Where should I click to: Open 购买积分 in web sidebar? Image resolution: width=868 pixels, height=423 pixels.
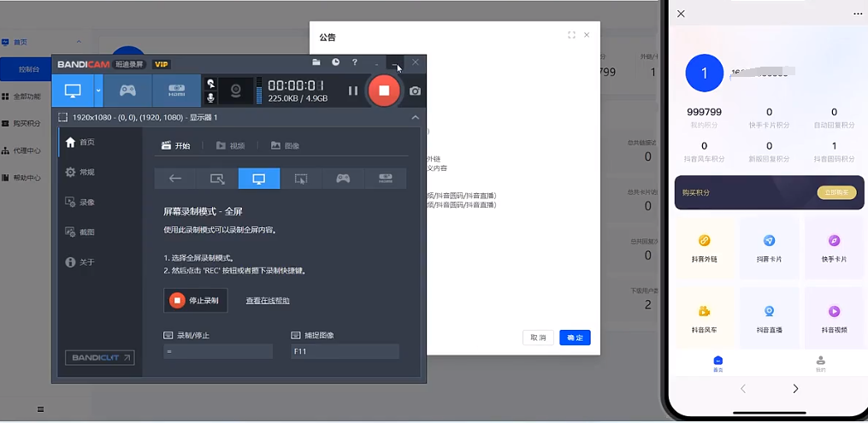pyautogui.click(x=27, y=123)
